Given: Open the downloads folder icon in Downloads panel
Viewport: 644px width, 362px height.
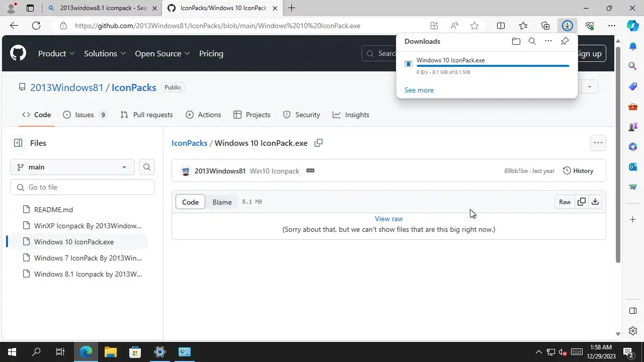Looking at the screenshot, I should tap(516, 41).
